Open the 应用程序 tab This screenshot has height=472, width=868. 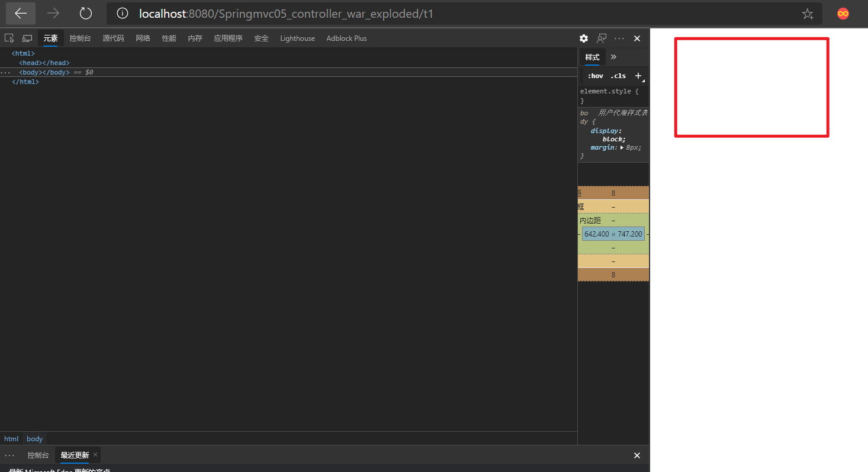click(x=228, y=38)
